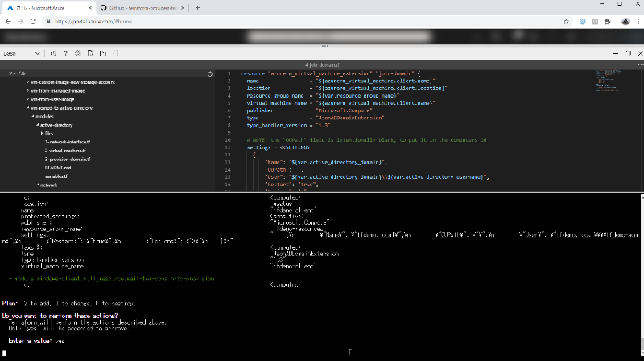Open the Bash shell type dropdown
The image size is (644, 361).
click(x=22, y=53)
